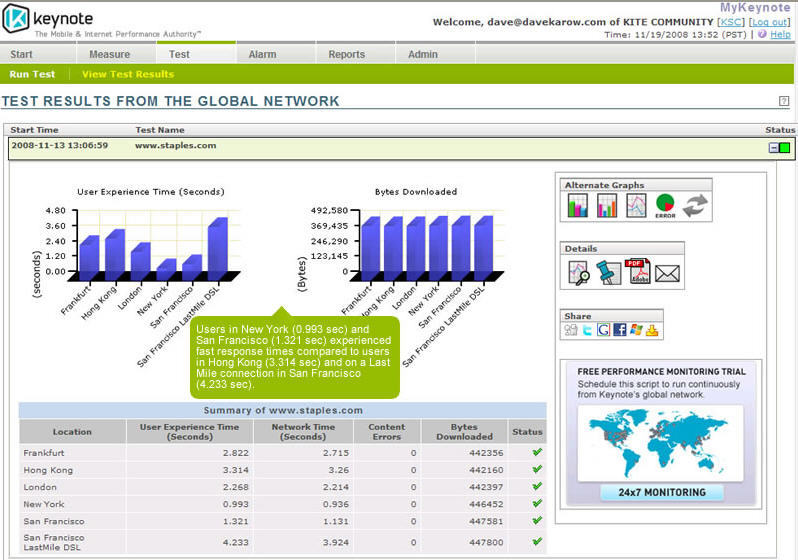Click the FREE PERFORMANCE MONITORING TRIAL heading
The image size is (798, 560).
662,372
